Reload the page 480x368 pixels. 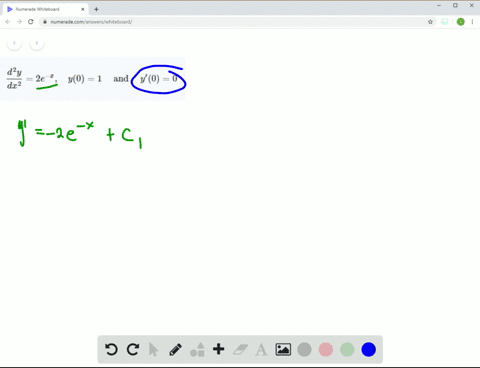(x=31, y=22)
